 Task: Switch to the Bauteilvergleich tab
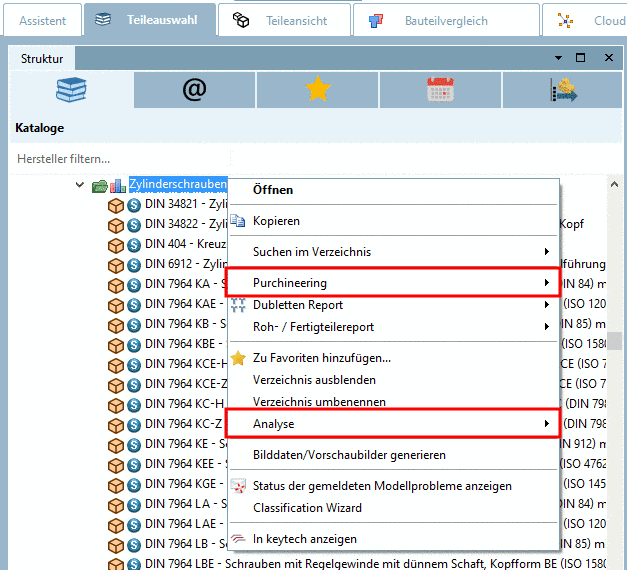click(446, 20)
